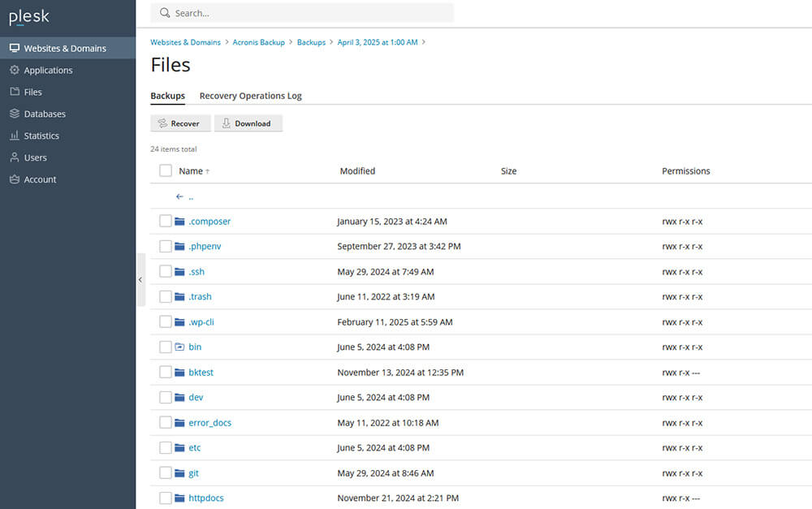Click the back arrow to parent directory
This screenshot has height=509, width=812.
click(x=179, y=196)
